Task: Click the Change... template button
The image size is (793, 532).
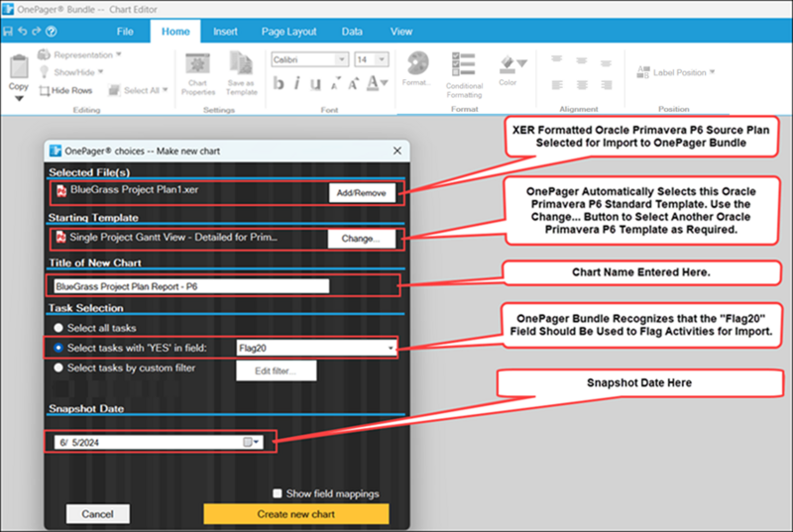Action: pyautogui.click(x=361, y=239)
